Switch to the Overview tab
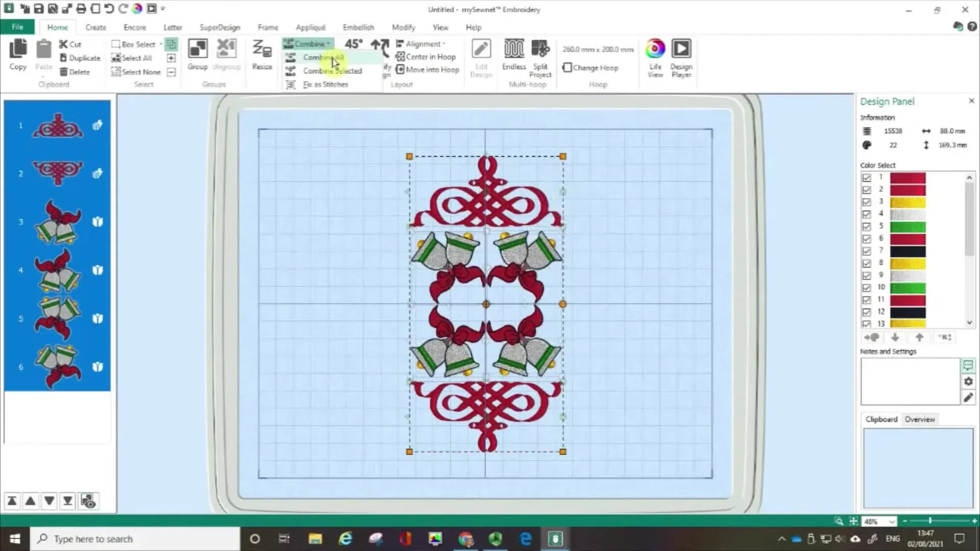The image size is (980, 551). [x=919, y=419]
